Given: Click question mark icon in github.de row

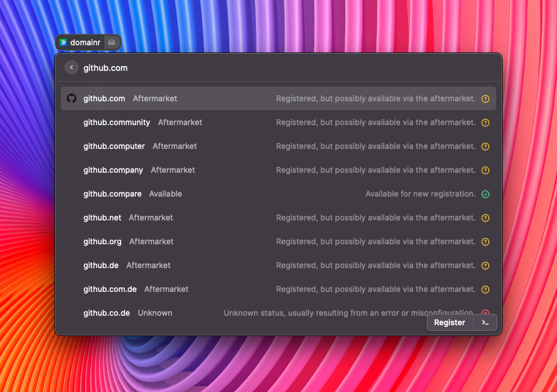Looking at the screenshot, I should [485, 265].
